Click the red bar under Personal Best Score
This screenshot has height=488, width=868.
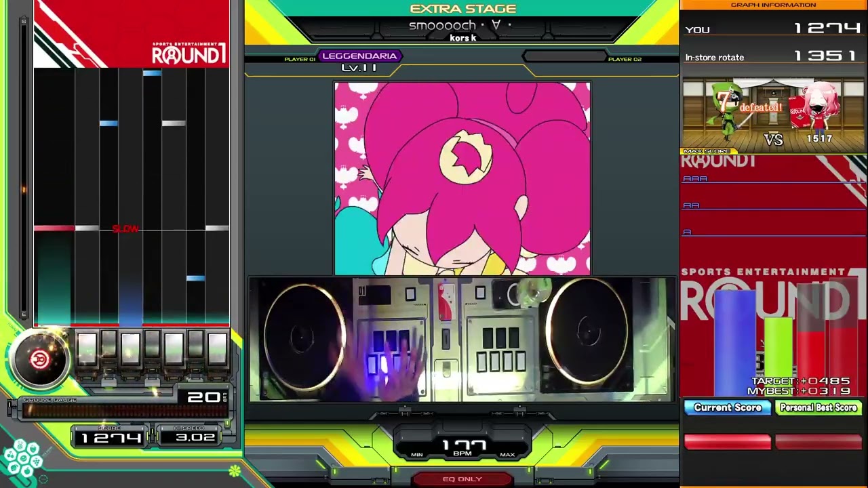pyautogui.click(x=818, y=442)
